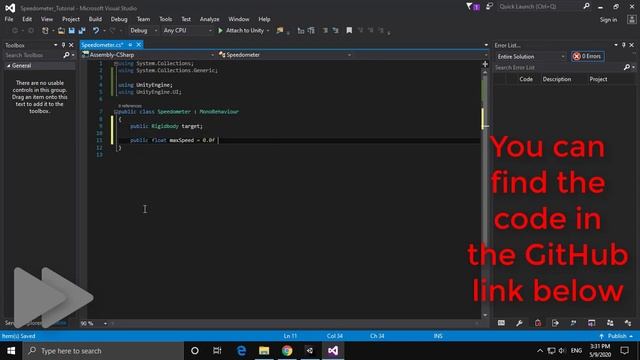Open Visual Studio from the Windows taskbar
640x360 pixels.
click(333, 351)
